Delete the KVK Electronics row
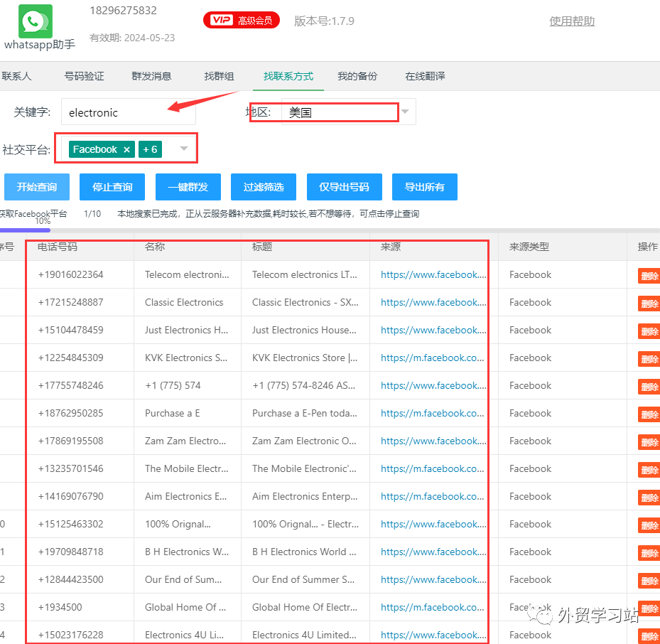Viewport: 660px width, 644px height. click(x=649, y=360)
